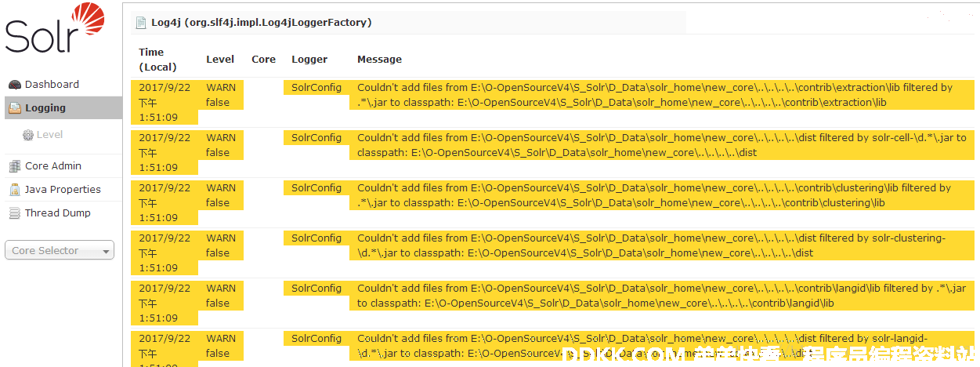Click the Dashboard gauge icon
Image resolution: width=980 pixels, height=367 pixels.
[14, 85]
